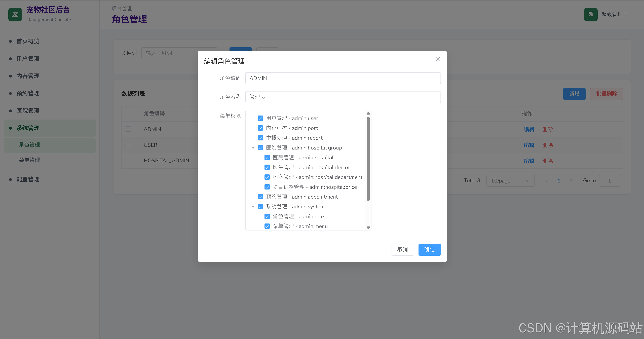Click the 宠物社区后台 title
The image size is (644, 339).
click(48, 10)
